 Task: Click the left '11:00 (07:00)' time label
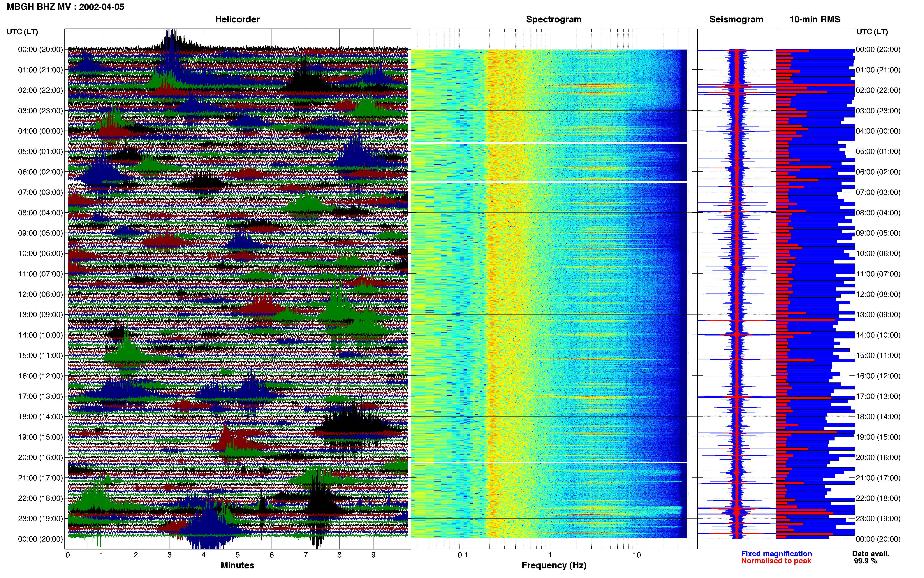point(41,274)
